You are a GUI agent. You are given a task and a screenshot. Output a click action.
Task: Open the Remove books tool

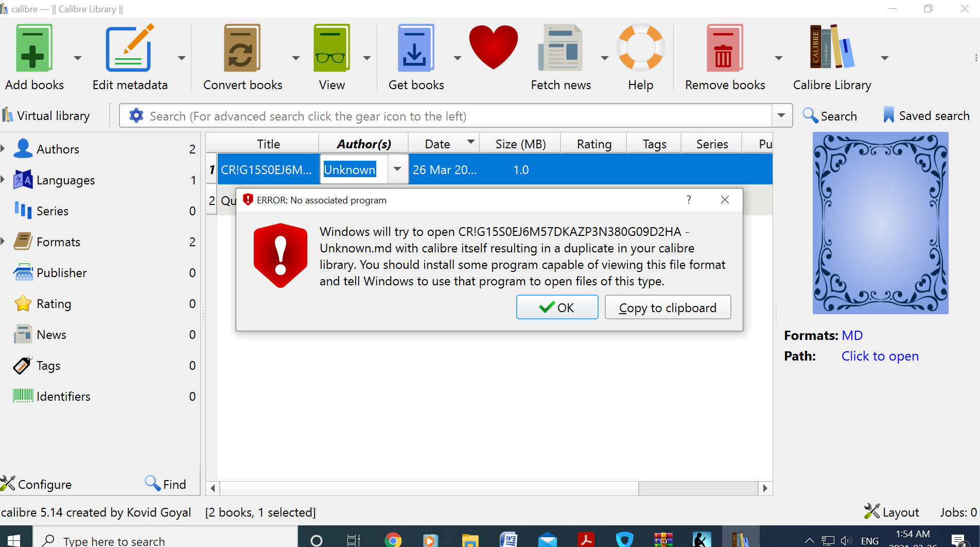coord(724,47)
